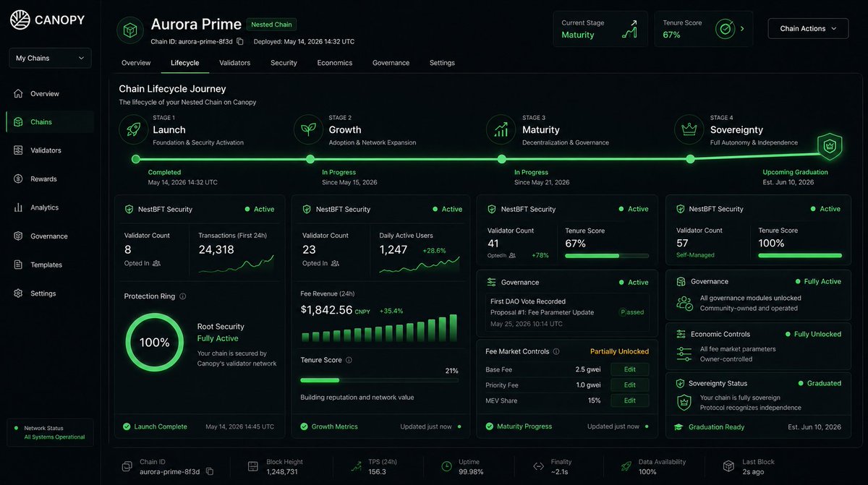Switch to the Overview tab
The width and height of the screenshot is (868, 485).
click(136, 63)
